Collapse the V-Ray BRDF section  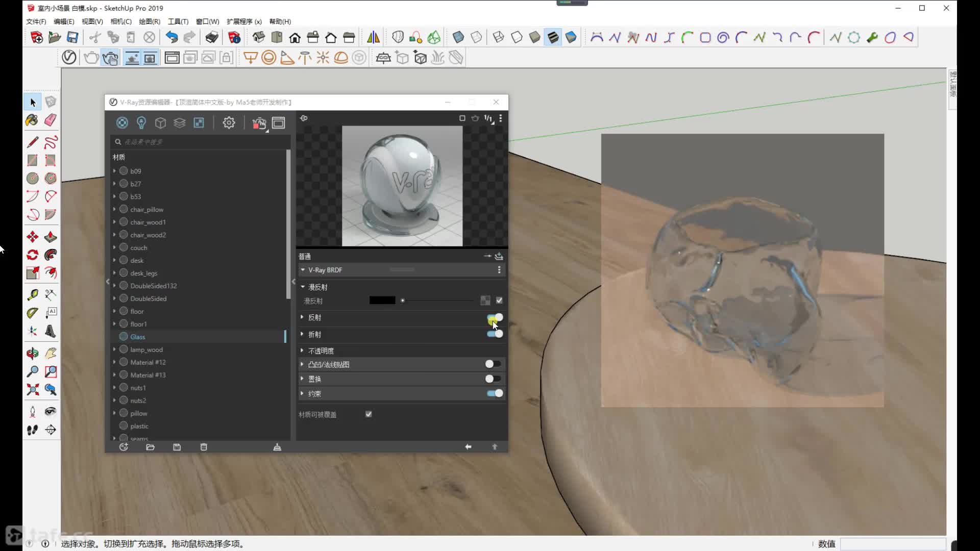303,270
